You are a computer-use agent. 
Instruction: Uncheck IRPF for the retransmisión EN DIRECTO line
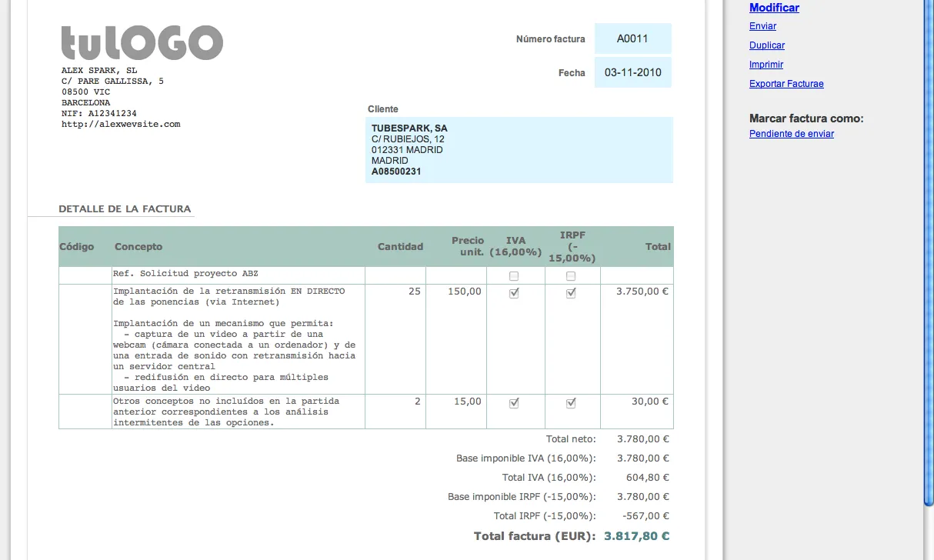click(x=570, y=292)
